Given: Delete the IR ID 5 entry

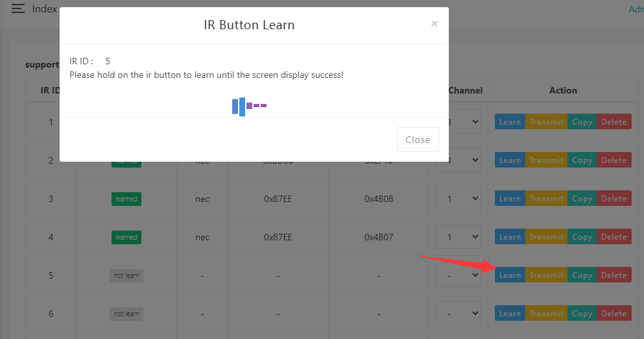Looking at the screenshot, I should coord(614,275).
